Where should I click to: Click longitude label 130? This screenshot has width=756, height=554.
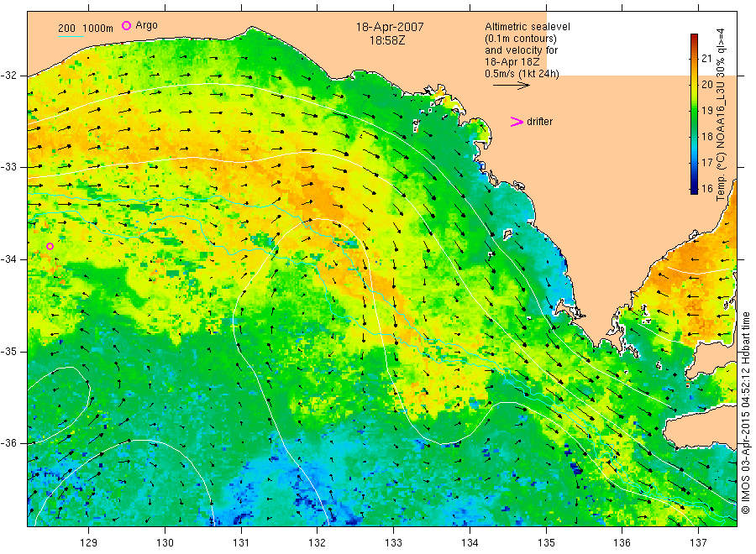[x=165, y=543]
